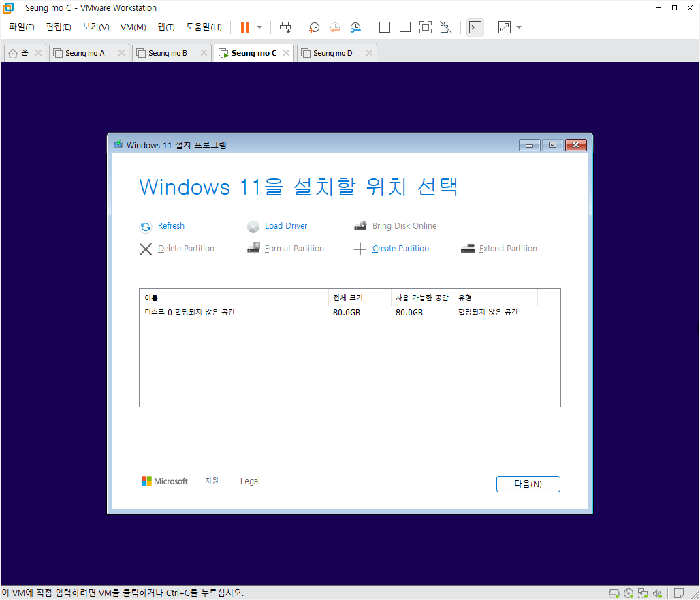The height and width of the screenshot is (600, 700).
Task: Open the power options dropdown arrow
Action: pos(259,27)
